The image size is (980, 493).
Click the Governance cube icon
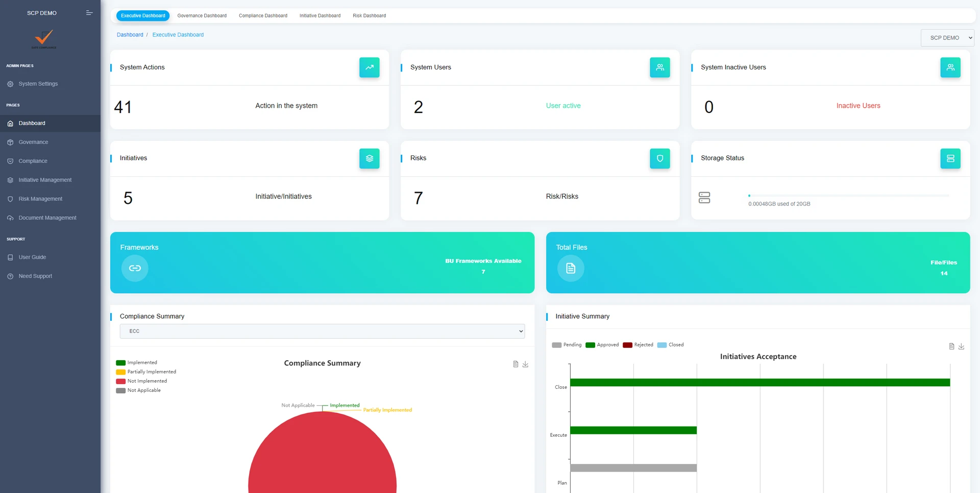[10, 142]
